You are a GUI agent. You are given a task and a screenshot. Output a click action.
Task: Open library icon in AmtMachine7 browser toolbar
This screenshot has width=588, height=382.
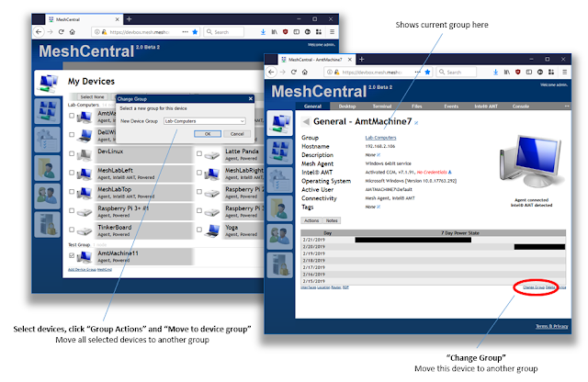(x=506, y=72)
